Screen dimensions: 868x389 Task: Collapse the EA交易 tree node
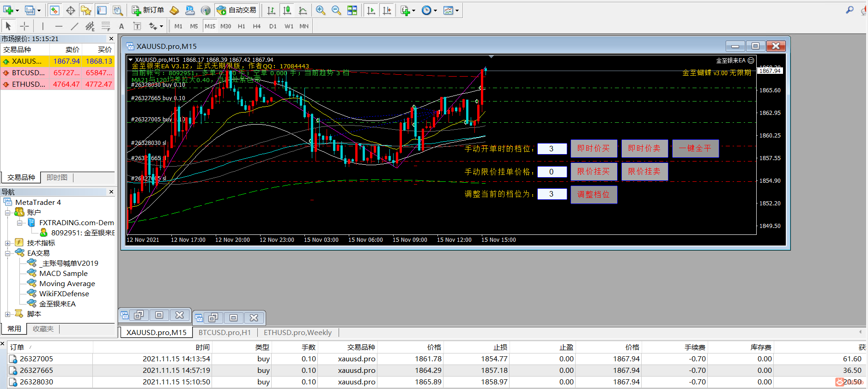(x=7, y=253)
